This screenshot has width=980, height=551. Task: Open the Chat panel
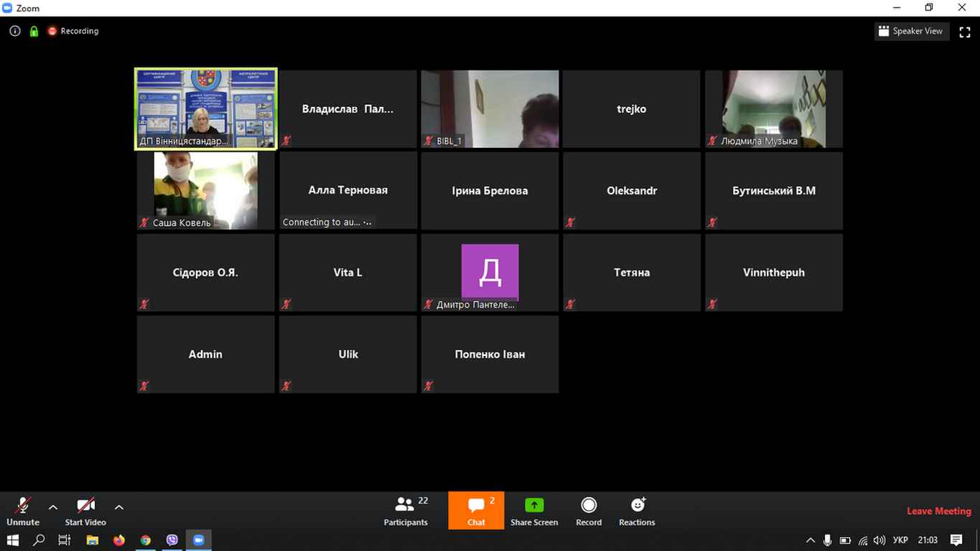[x=476, y=511]
